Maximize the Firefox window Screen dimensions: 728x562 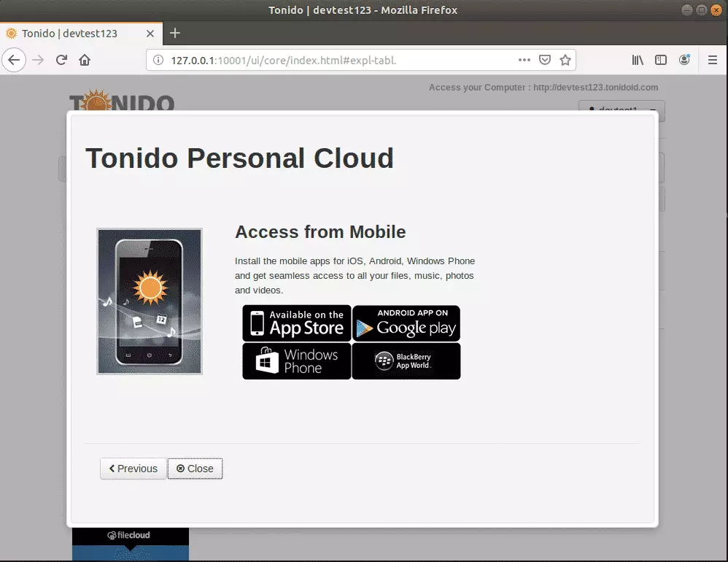(x=702, y=9)
